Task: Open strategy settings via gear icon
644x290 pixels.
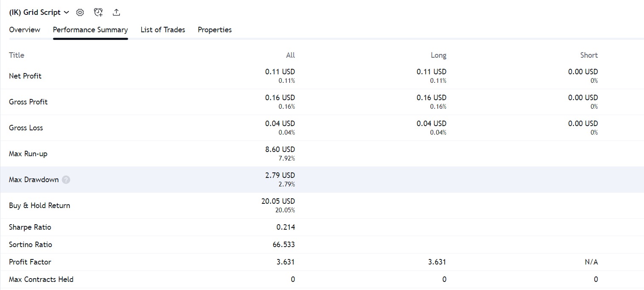Action: [80, 12]
